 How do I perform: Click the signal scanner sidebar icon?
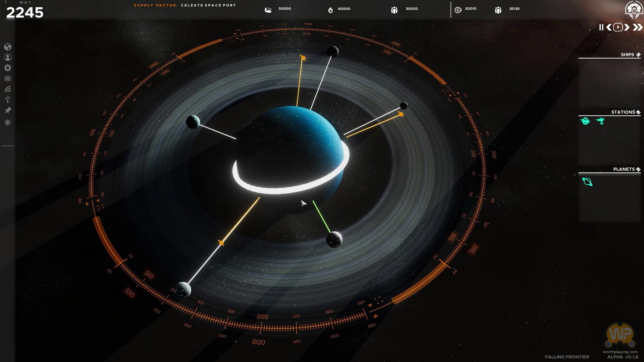8,89
